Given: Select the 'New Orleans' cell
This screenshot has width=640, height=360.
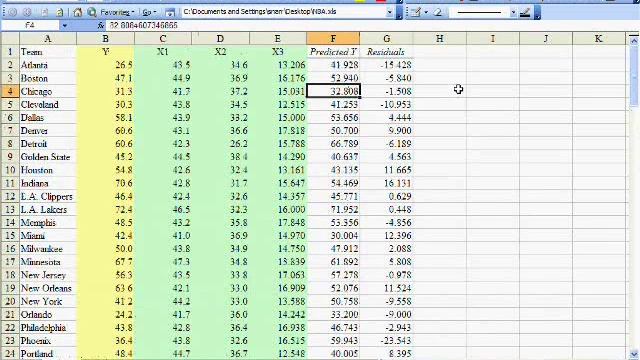Looking at the screenshot, I should tap(48, 288).
